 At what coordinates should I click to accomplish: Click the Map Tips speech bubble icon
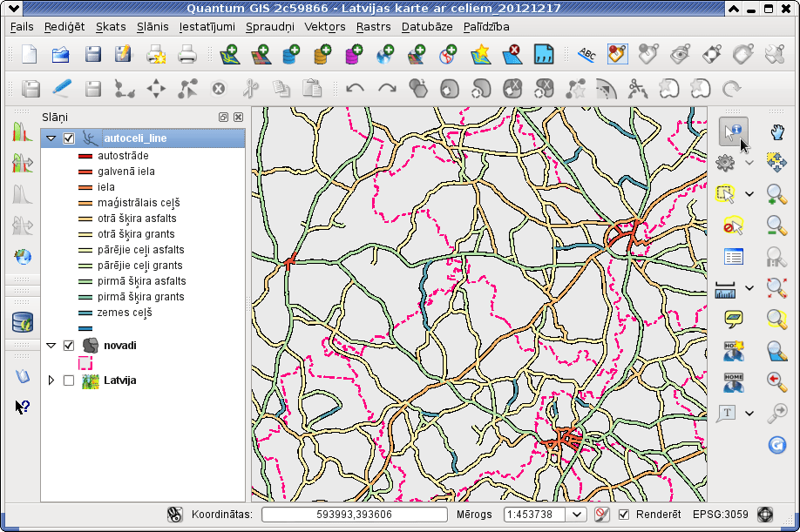(x=734, y=319)
